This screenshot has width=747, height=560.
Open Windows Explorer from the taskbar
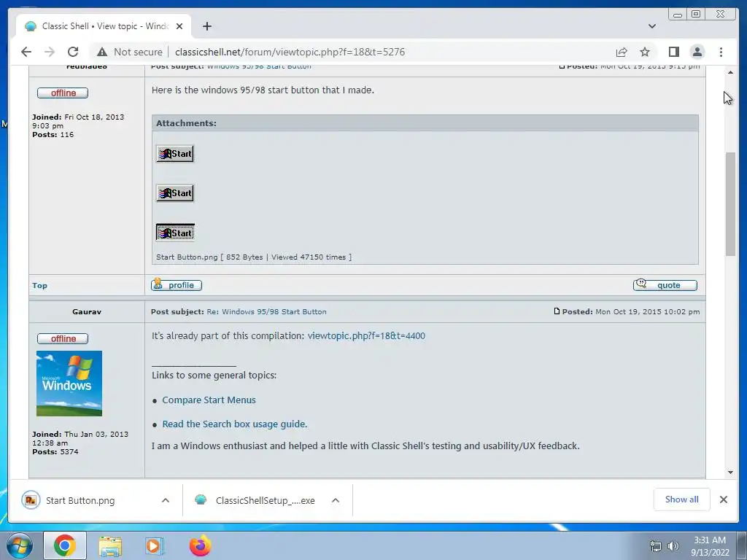coord(110,546)
